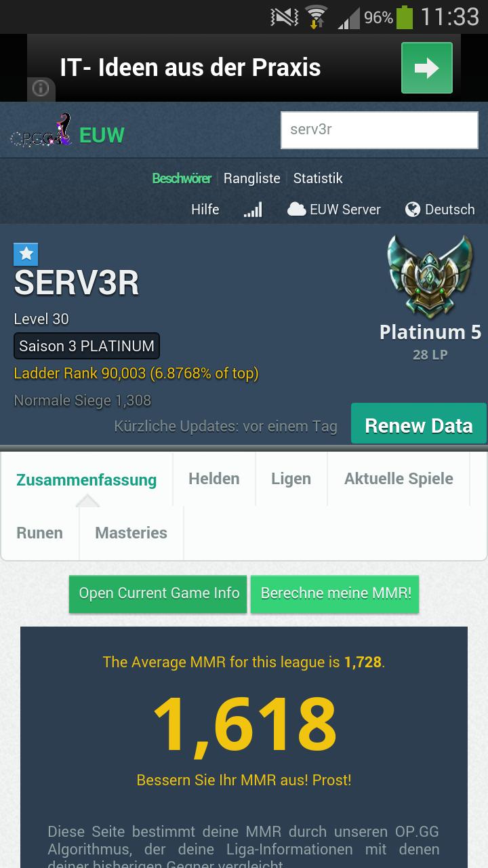
Task: Click Open Current Game Info button
Action: coord(158,593)
